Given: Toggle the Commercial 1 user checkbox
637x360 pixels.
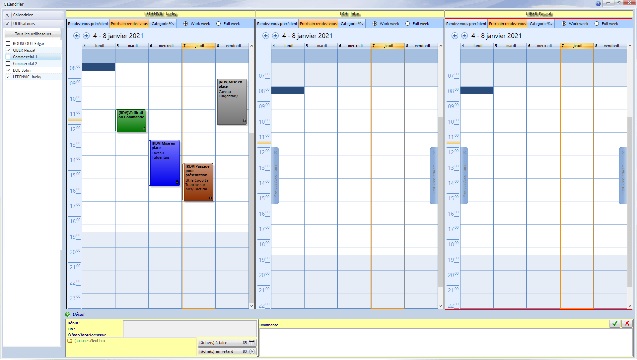Looking at the screenshot, I should pyautogui.click(x=8, y=57).
